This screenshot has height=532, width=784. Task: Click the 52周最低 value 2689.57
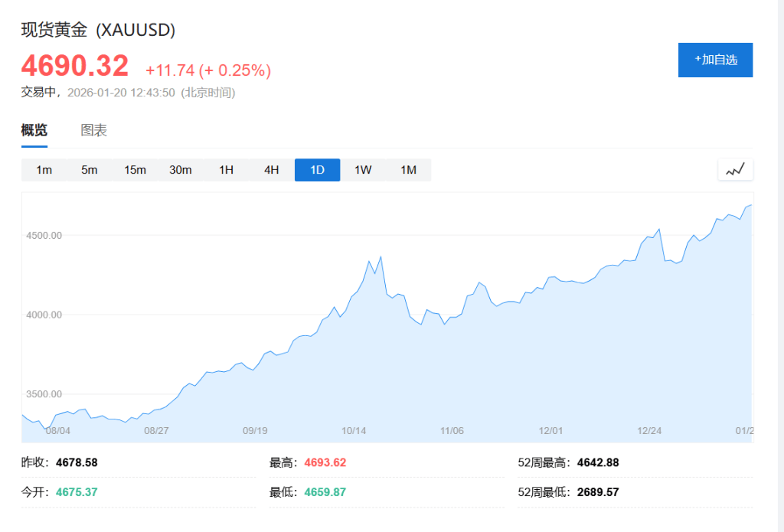(597, 492)
